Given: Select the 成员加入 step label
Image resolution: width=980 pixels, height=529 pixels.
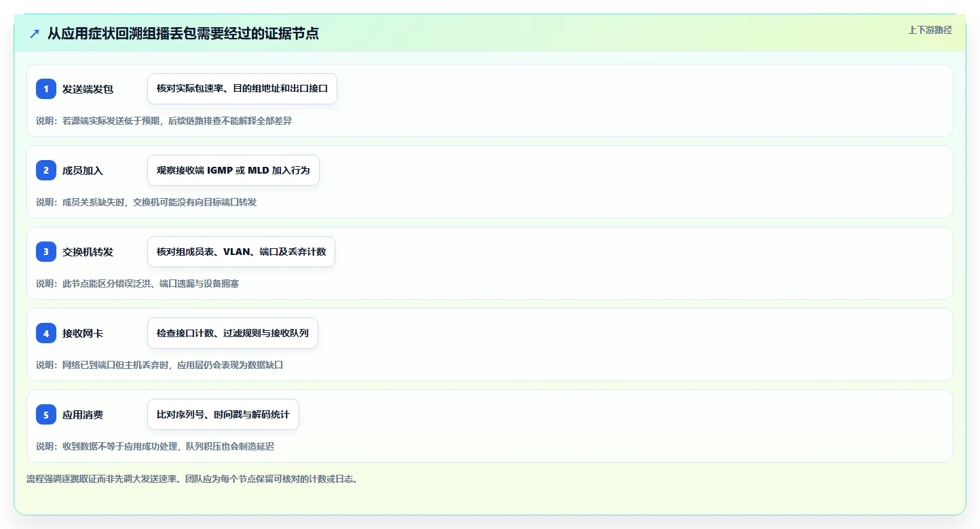Looking at the screenshot, I should point(83,170).
